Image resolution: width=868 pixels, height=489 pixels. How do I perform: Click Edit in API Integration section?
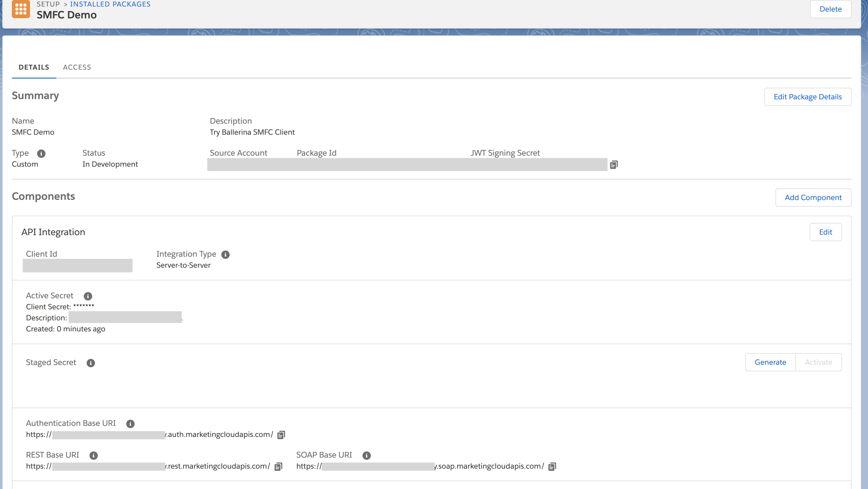[826, 232]
